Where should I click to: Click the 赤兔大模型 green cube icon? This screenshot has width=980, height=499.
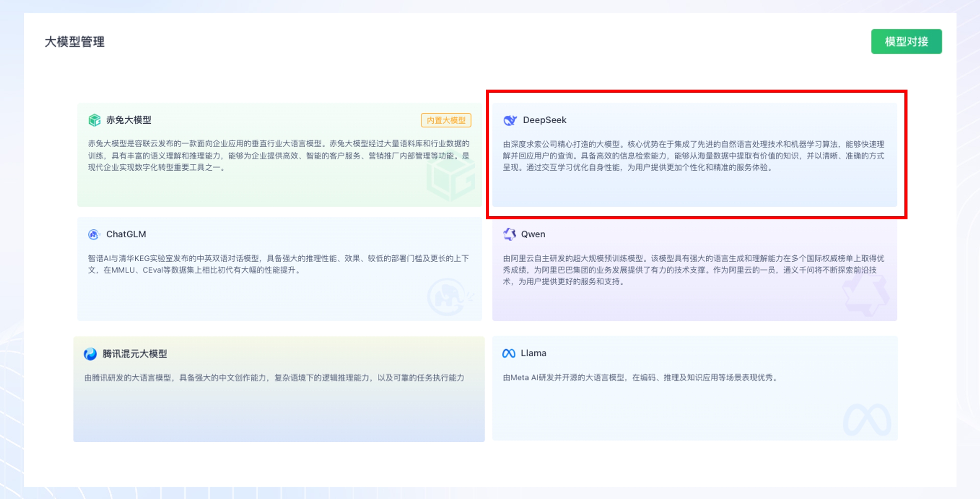coord(94,120)
